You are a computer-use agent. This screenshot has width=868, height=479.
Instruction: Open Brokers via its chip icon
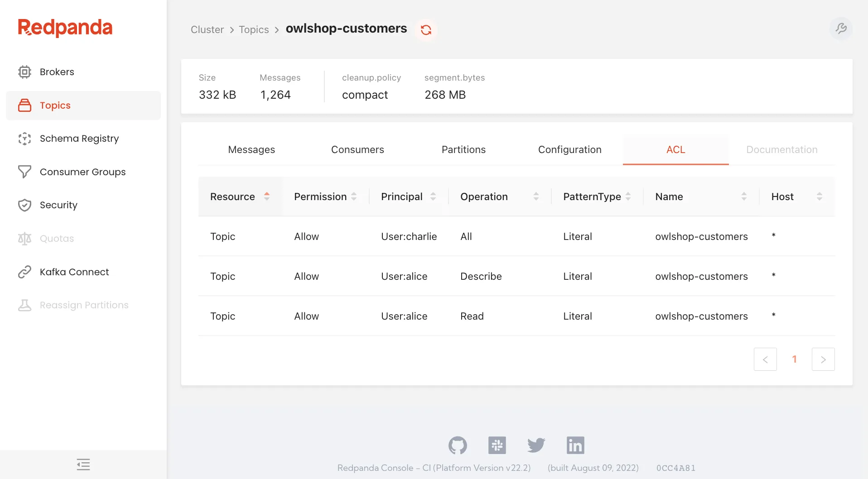[24, 72]
